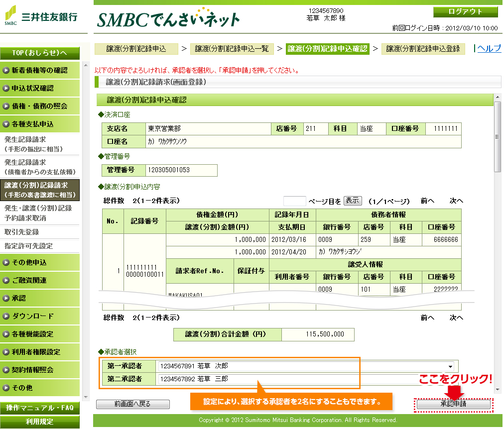Click 譲渡(分割)合計金額 value 115,500,000
This screenshot has height=429, width=504.
[x=325, y=334]
